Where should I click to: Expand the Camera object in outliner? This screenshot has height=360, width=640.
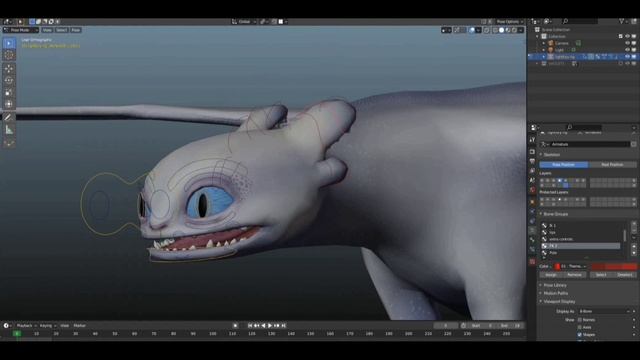pos(544,43)
